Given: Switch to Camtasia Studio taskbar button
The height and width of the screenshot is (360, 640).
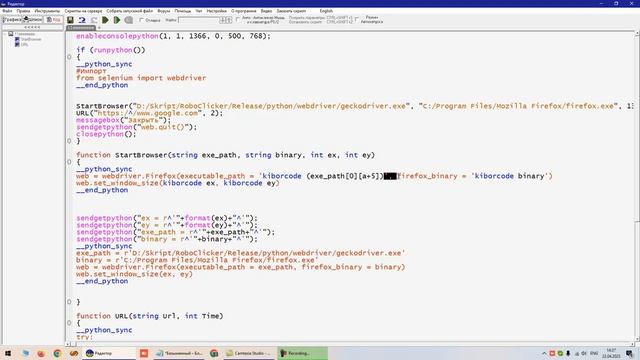Looking at the screenshot, I should point(249,353).
